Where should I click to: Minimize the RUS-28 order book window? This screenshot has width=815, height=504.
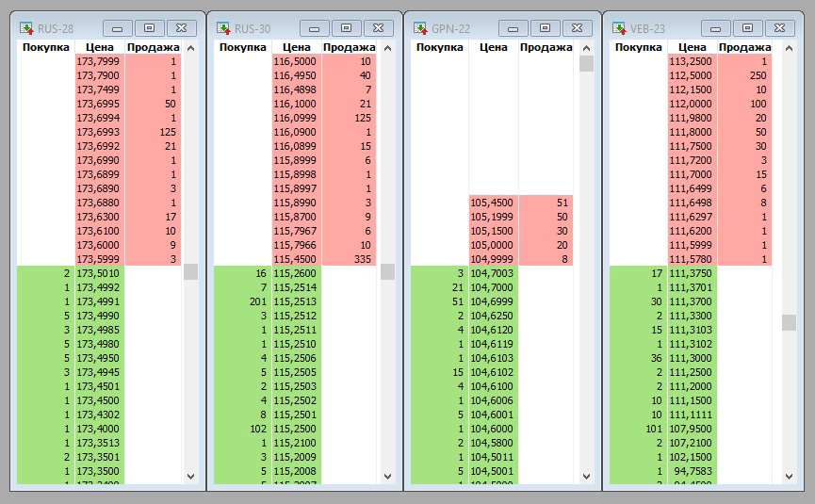point(118,28)
